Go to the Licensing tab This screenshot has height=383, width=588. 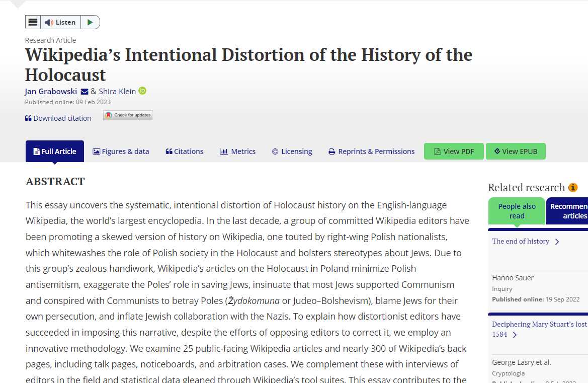(292, 151)
